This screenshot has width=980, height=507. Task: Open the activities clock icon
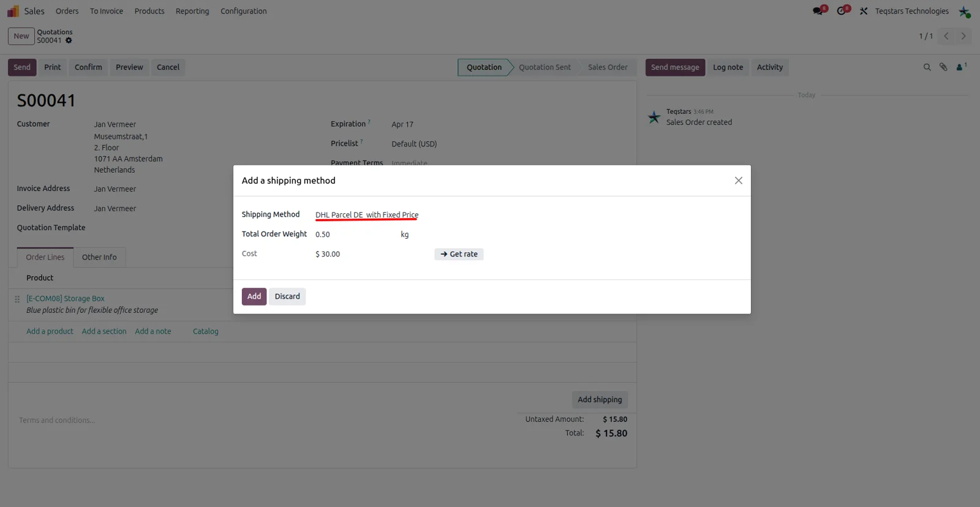(x=842, y=11)
